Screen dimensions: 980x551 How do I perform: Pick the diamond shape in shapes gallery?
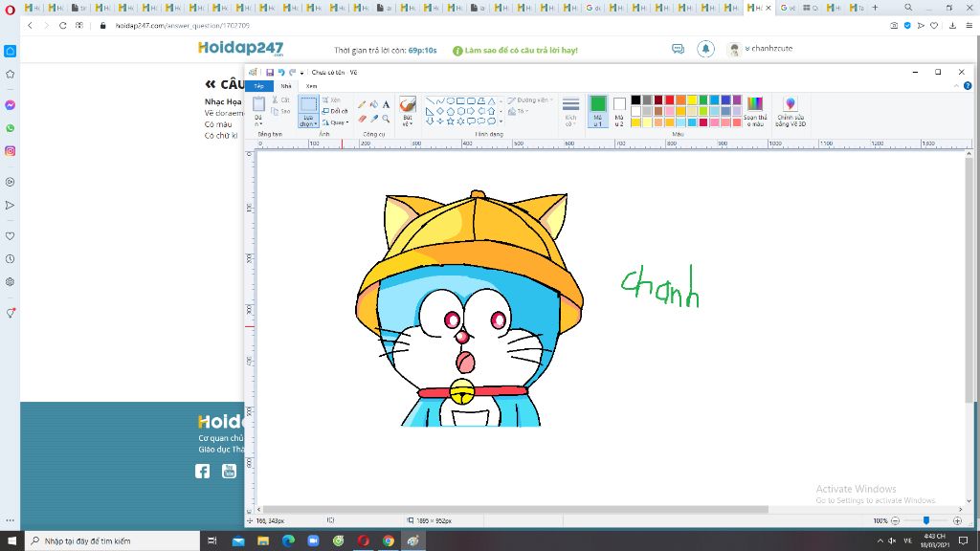(440, 111)
